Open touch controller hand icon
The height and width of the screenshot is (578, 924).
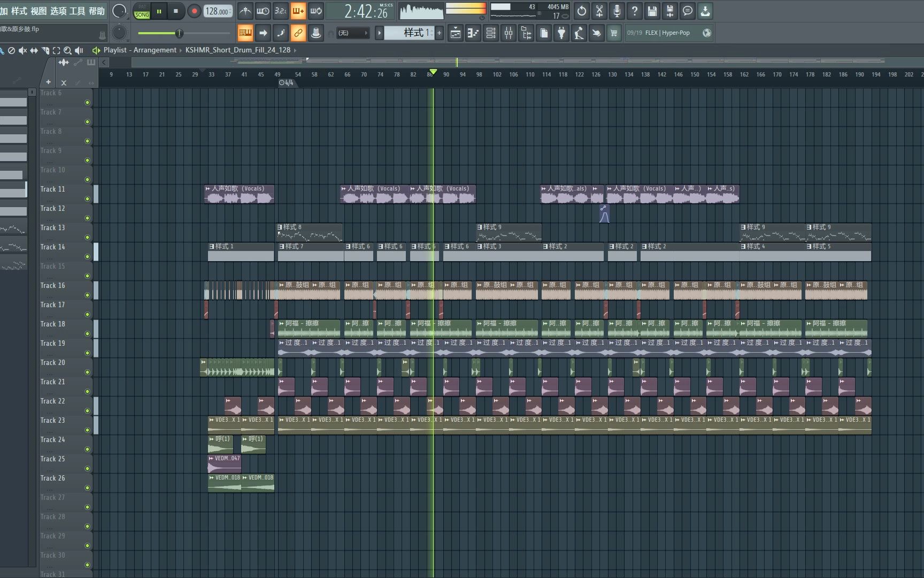point(597,33)
